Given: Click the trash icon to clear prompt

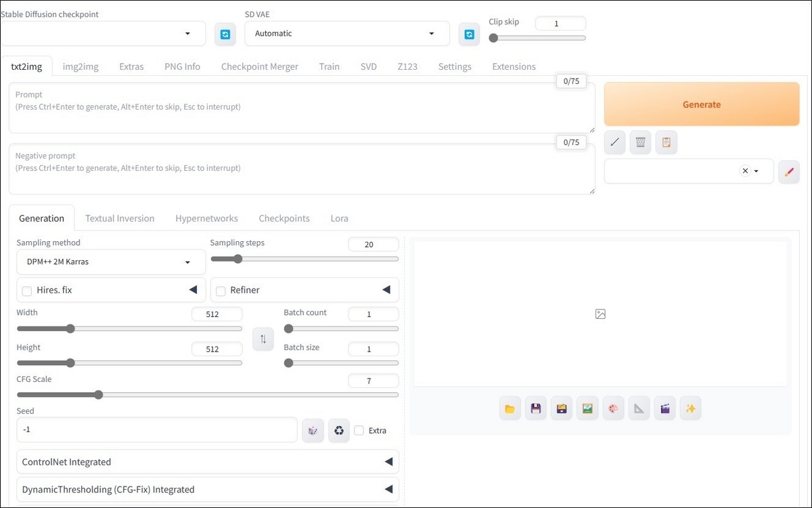Looking at the screenshot, I should (x=640, y=142).
